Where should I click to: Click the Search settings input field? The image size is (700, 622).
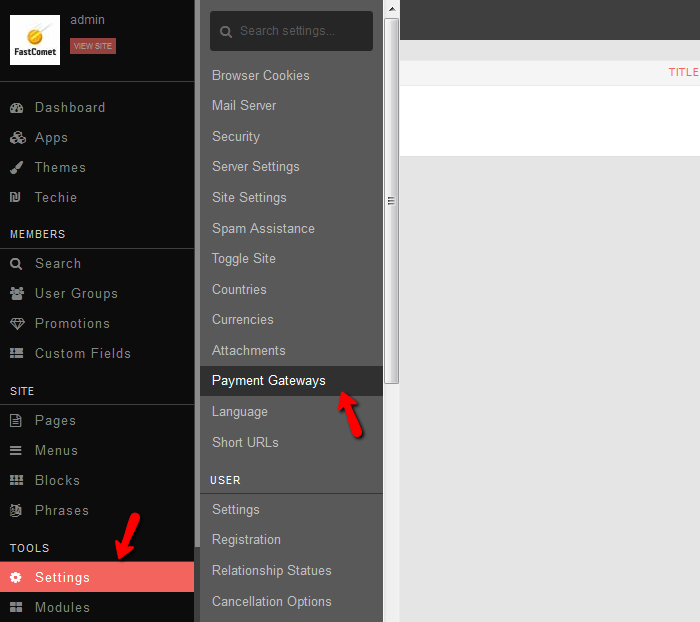(x=291, y=31)
